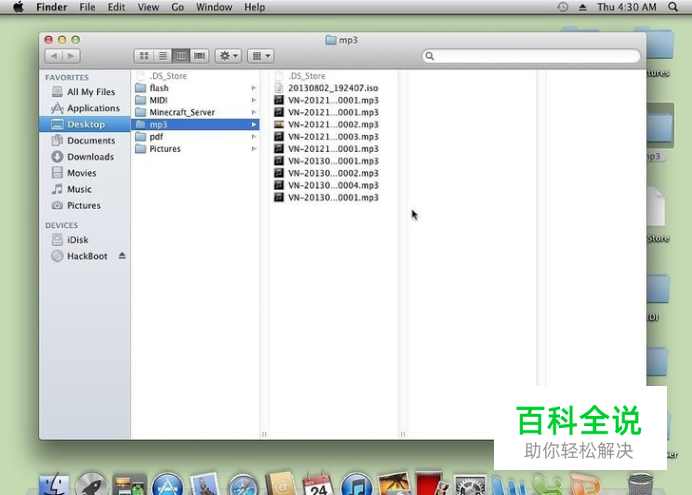Viewport: 692px width, 495px height.
Task: Select the highlighted mp3 folder row
Action: coord(196,124)
